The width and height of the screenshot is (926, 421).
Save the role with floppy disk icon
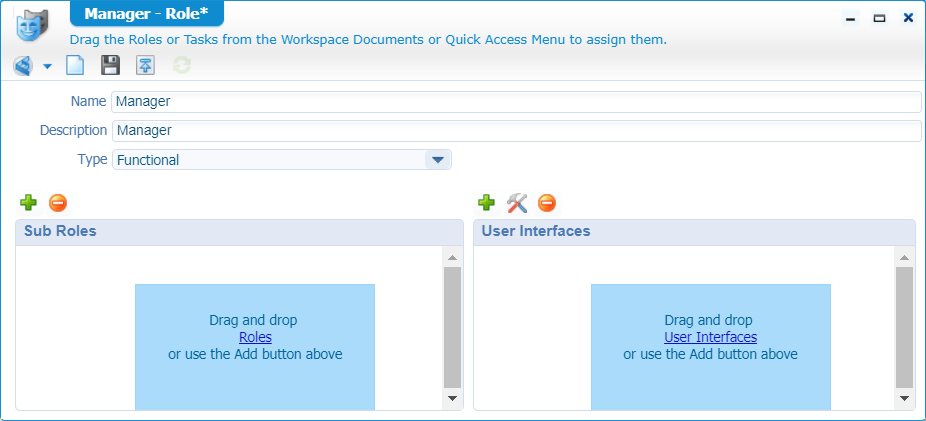pyautogui.click(x=111, y=66)
